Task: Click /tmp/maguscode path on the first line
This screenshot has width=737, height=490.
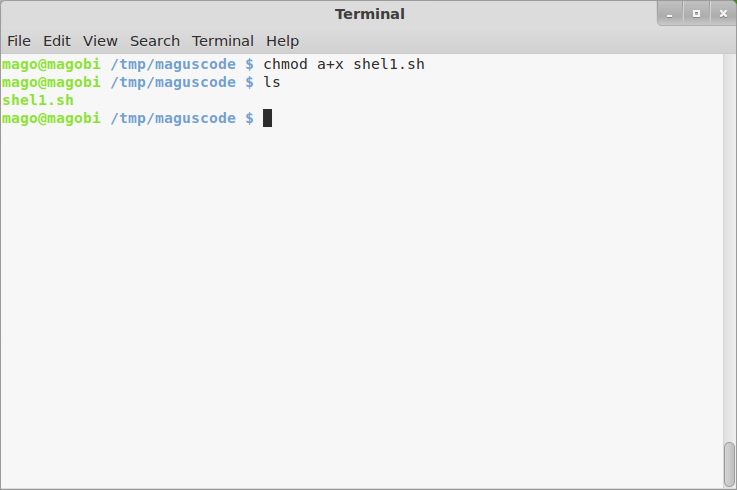Action: click(x=173, y=64)
